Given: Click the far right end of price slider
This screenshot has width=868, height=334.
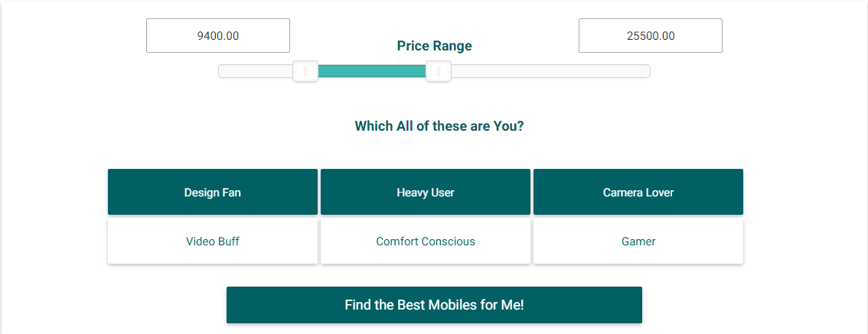Looking at the screenshot, I should (647, 71).
